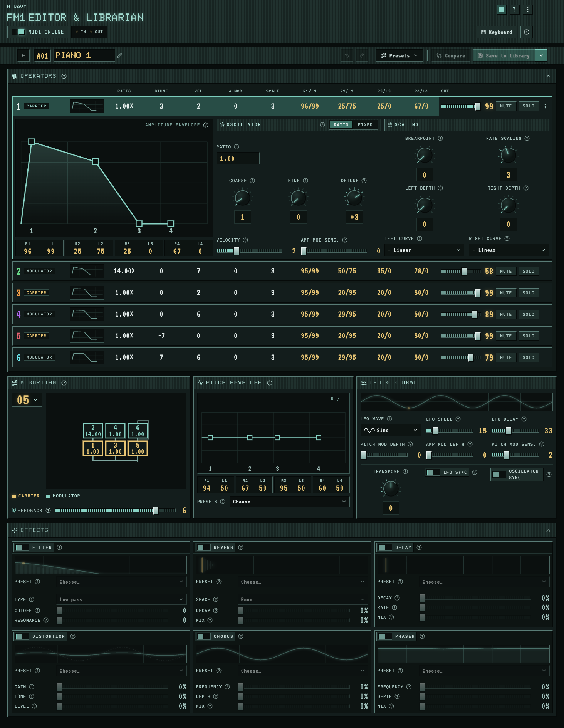Image resolution: width=564 pixels, height=728 pixels.
Task: Mute operator 3
Action: (506, 293)
